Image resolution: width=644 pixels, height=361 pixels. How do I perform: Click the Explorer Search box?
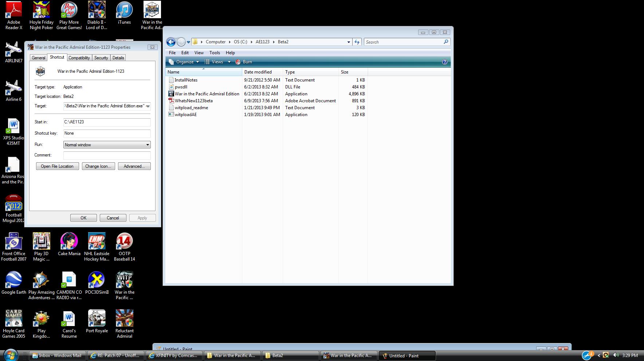(407, 42)
